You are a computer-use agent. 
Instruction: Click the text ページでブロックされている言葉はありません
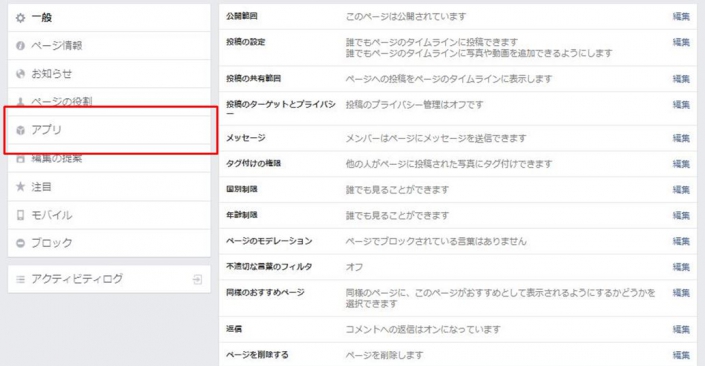[x=436, y=241]
